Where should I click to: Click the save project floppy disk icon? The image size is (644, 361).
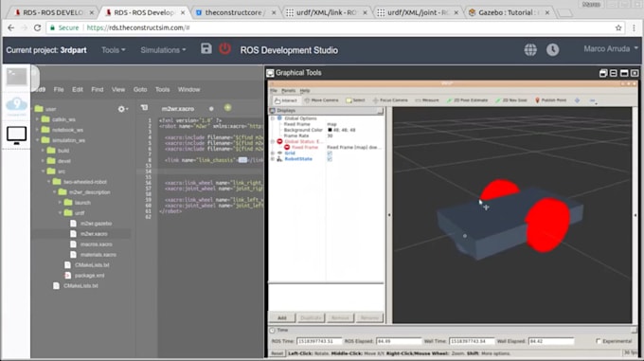(206, 49)
